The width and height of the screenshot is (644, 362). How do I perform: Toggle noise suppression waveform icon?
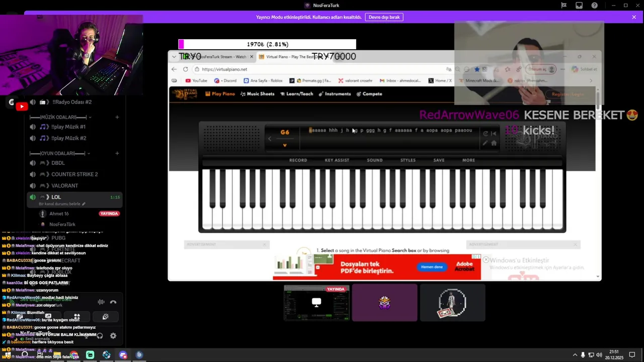click(x=101, y=302)
